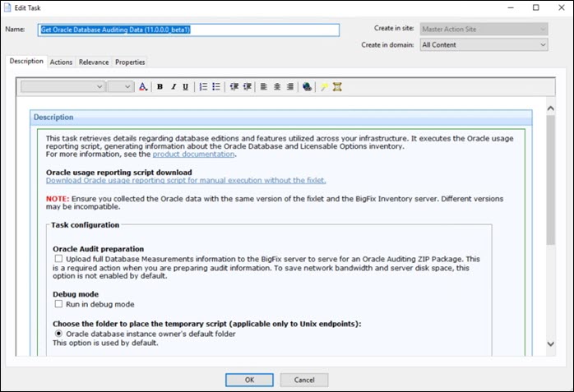Check Run in debug mode
The width and height of the screenshot is (574, 392).
pos(58,304)
